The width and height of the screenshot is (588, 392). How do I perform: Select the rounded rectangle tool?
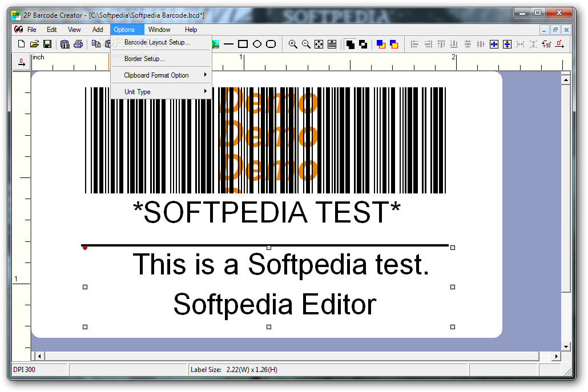coord(271,45)
